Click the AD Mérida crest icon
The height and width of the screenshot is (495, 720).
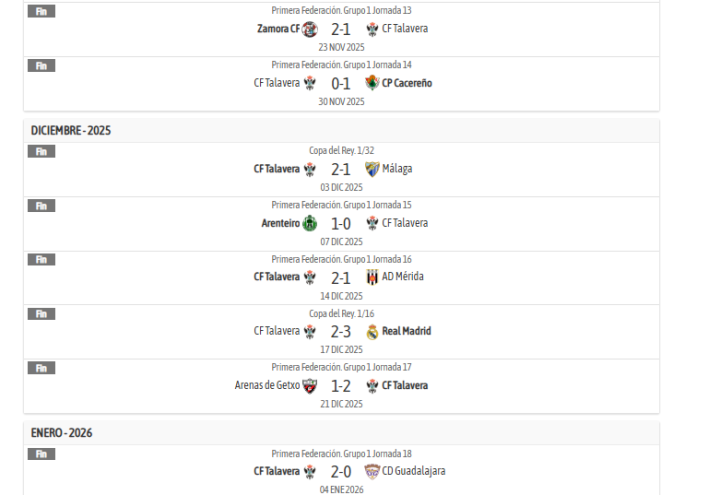tap(372, 277)
